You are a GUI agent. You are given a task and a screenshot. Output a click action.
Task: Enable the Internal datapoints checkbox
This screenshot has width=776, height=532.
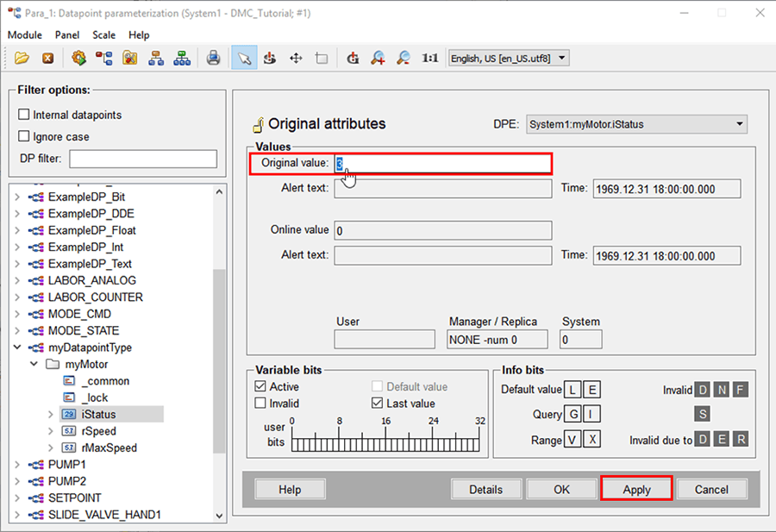click(x=24, y=115)
